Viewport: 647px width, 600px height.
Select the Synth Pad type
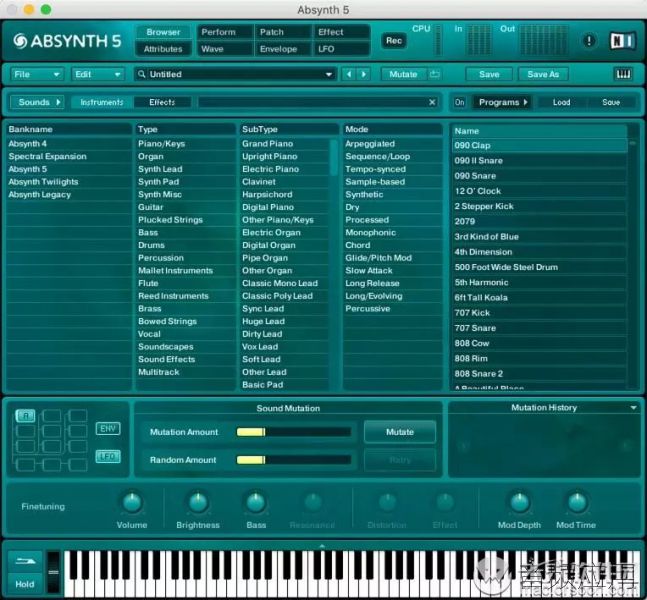click(x=185, y=182)
